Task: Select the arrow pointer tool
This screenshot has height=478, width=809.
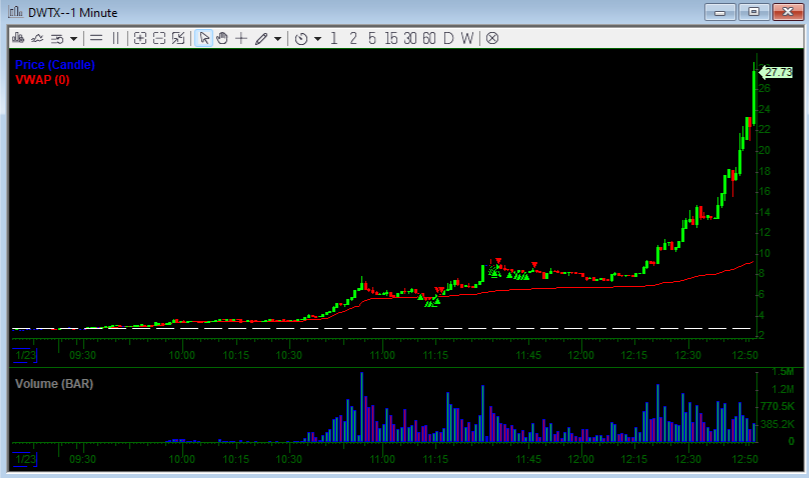Action: [x=204, y=38]
